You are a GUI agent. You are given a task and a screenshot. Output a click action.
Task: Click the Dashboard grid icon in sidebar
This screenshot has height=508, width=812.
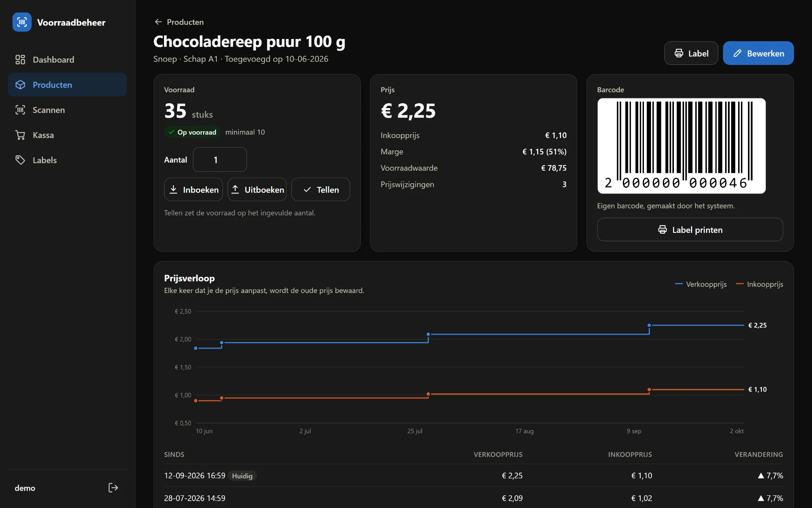coord(20,60)
